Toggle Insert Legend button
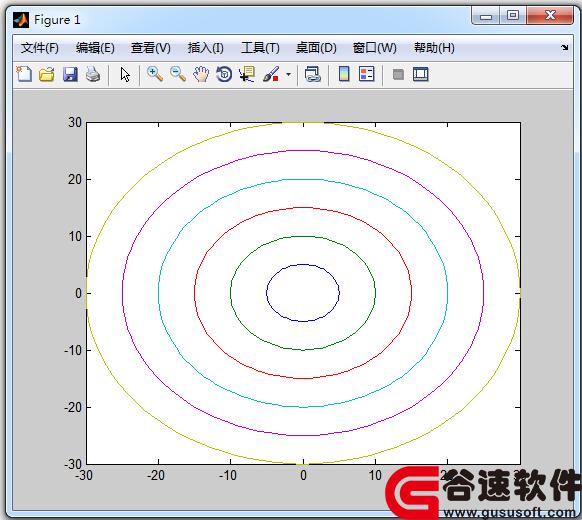This screenshot has width=582, height=520. click(367, 74)
